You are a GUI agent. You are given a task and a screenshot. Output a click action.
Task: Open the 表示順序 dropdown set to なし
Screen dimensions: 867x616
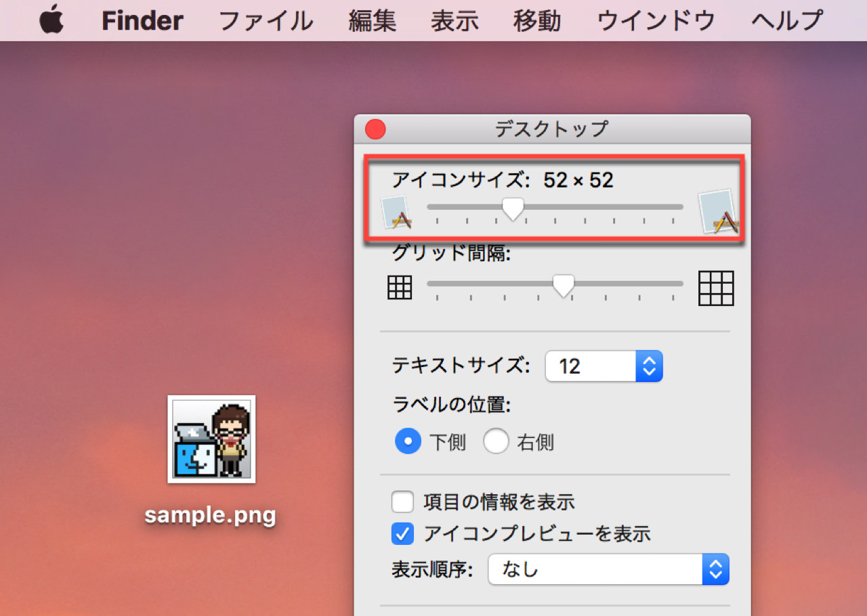[608, 569]
